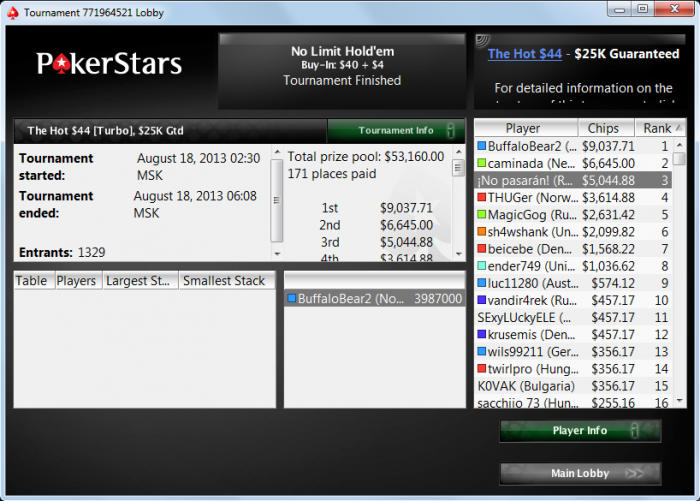Click the teal flag icon beside ender749
Image resolution: width=700 pixels, height=501 pixels.
pos(481,265)
